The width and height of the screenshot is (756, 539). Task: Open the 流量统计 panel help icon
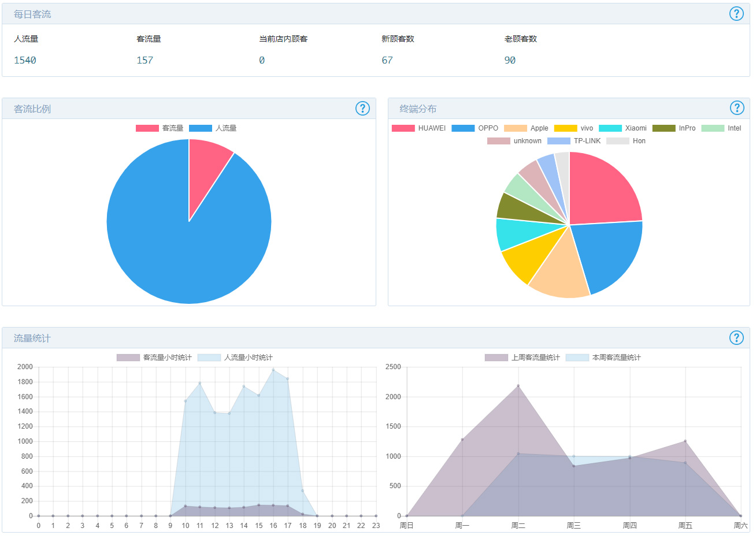[x=736, y=338]
